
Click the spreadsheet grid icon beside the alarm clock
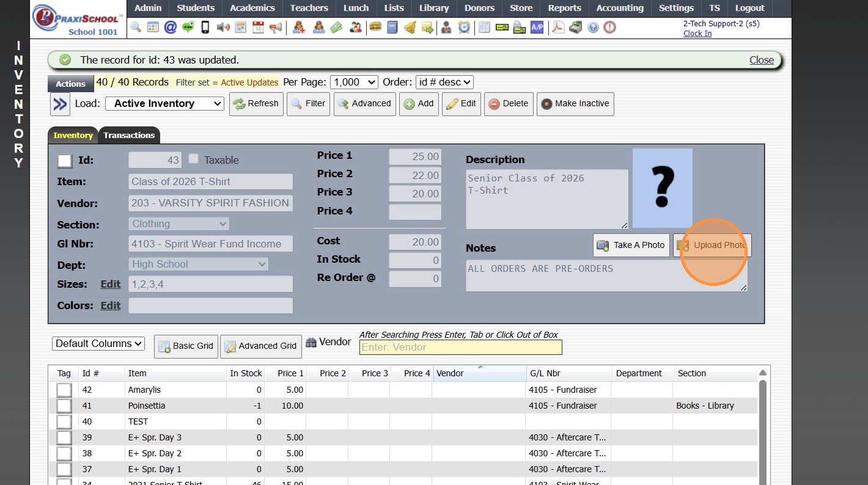(485, 27)
